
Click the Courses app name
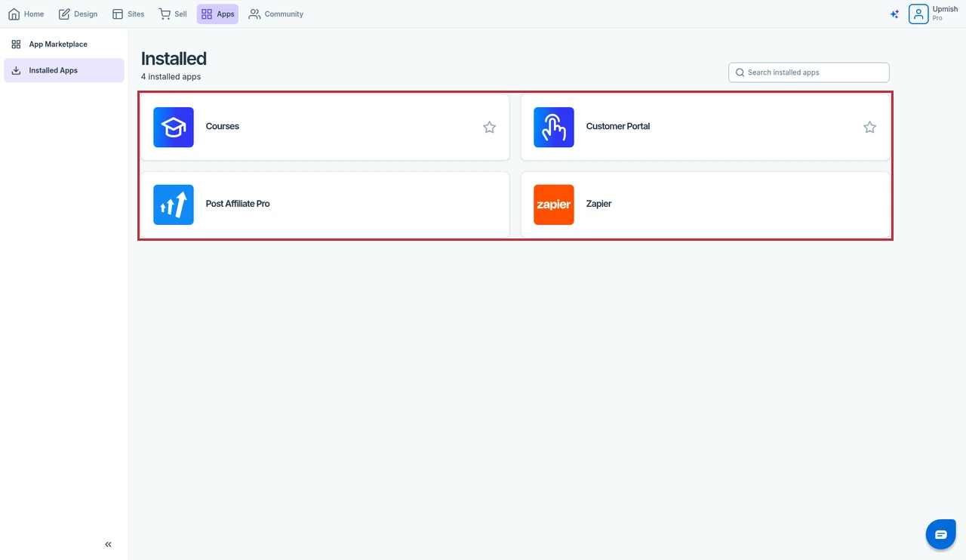tap(223, 127)
